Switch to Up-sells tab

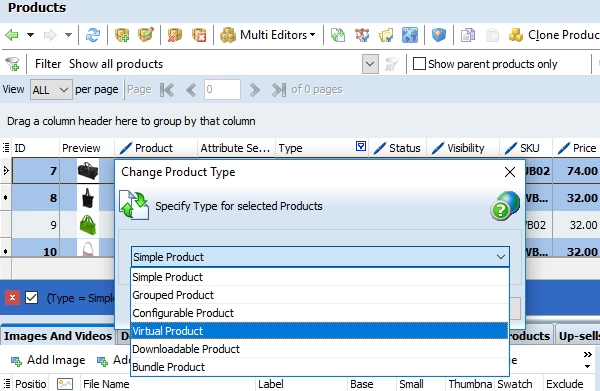(579, 336)
